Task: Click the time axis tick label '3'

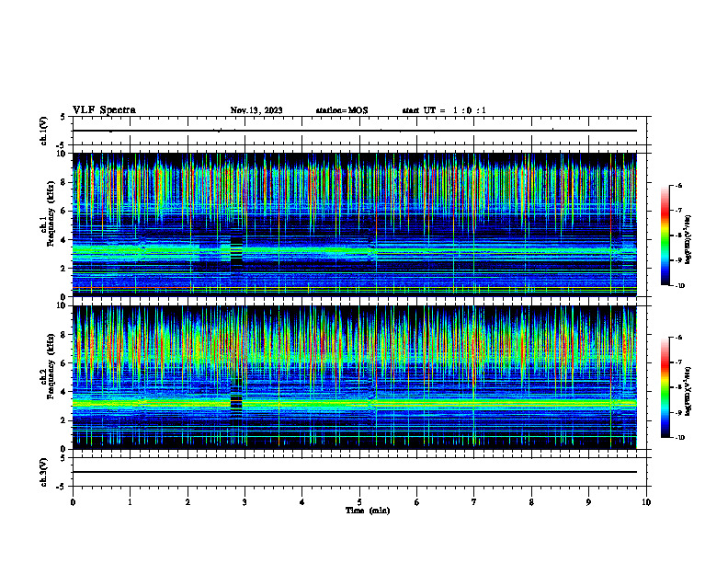Action: [245, 502]
